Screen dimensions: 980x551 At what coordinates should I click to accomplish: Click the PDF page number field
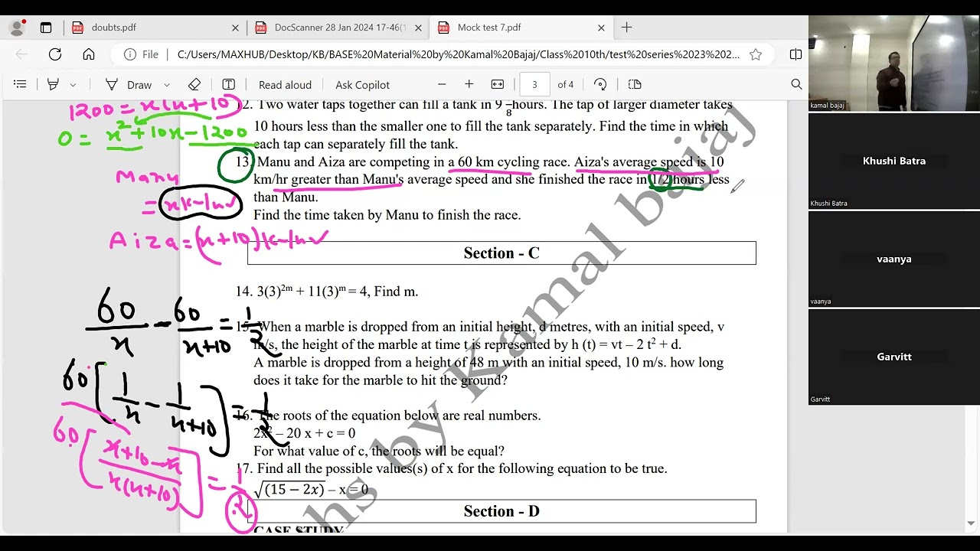(x=534, y=84)
